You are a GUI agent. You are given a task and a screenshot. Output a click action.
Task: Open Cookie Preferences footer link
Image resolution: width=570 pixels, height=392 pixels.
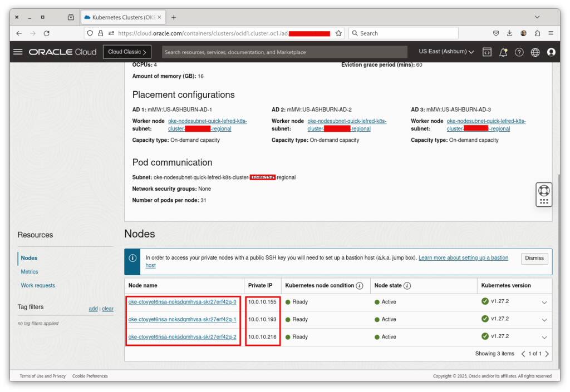tap(90, 376)
